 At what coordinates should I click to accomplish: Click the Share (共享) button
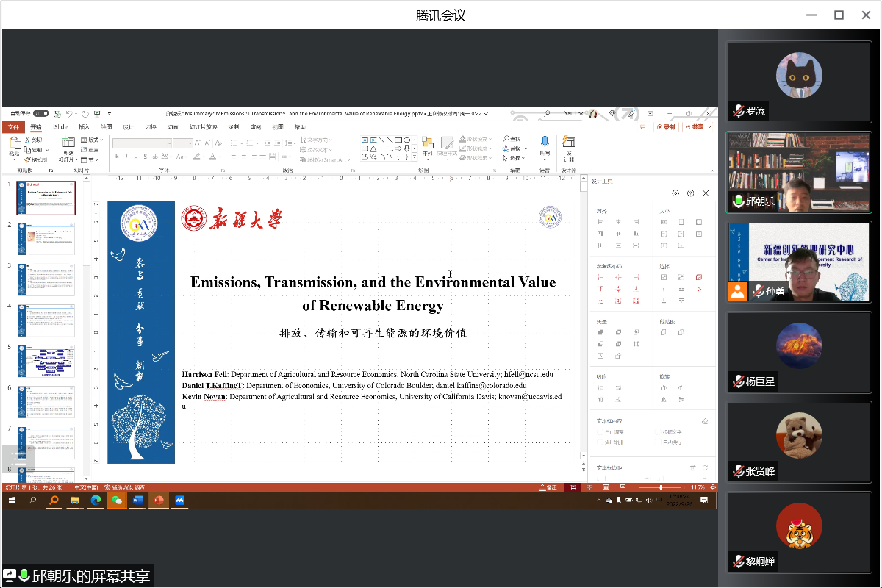coord(698,127)
